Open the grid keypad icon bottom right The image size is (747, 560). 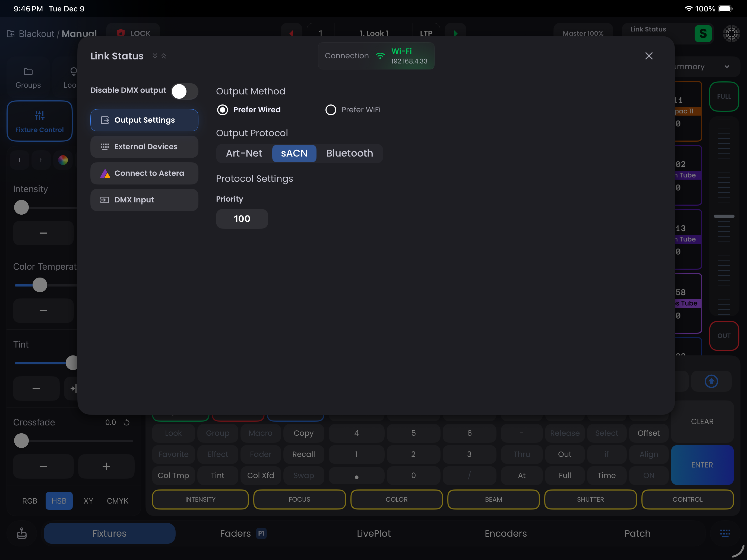click(x=725, y=533)
